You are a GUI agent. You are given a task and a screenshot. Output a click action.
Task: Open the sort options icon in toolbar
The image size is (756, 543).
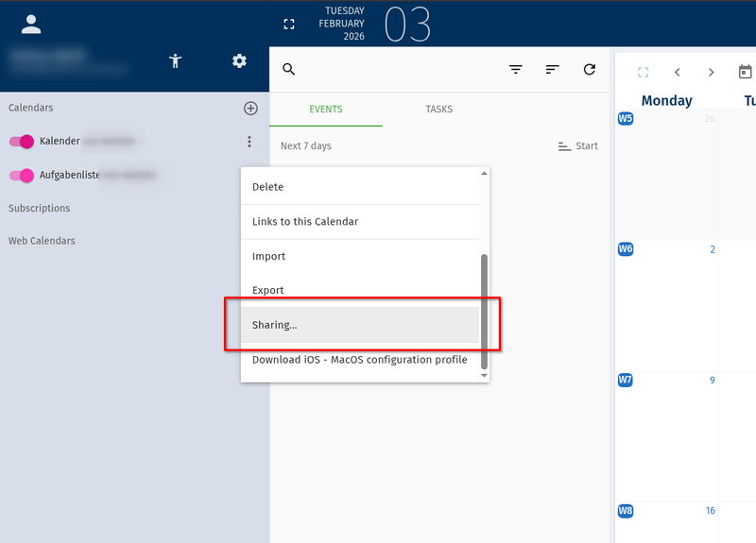click(553, 70)
